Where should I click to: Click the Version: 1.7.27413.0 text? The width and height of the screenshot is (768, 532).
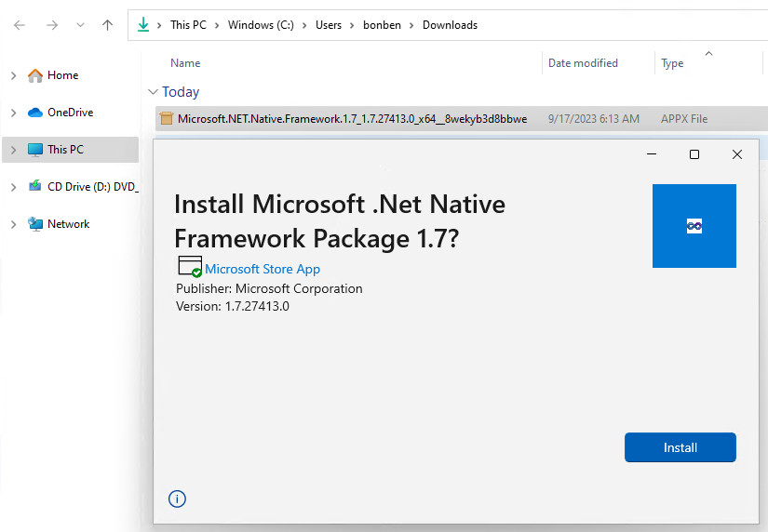coord(232,306)
